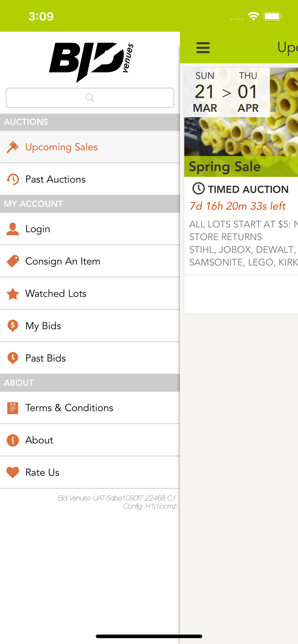Click the Past Bids clock icon
Image resolution: width=298 pixels, height=644 pixels.
point(12,358)
